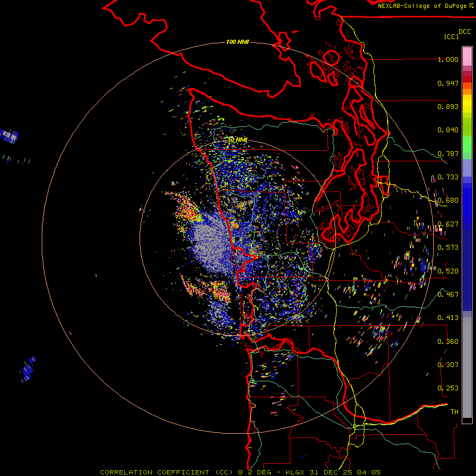
Task: Click the 0.520 value on the color scale
Action: click(448, 271)
